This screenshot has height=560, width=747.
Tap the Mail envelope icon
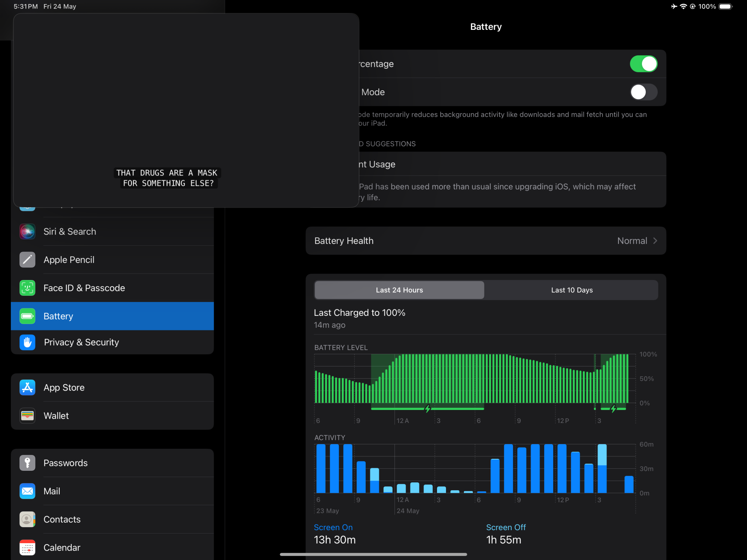pos(27,491)
